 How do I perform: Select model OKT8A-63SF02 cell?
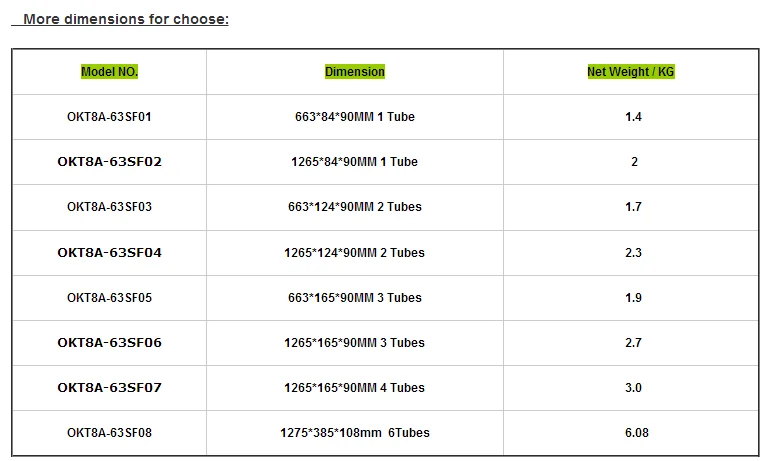coord(109,162)
